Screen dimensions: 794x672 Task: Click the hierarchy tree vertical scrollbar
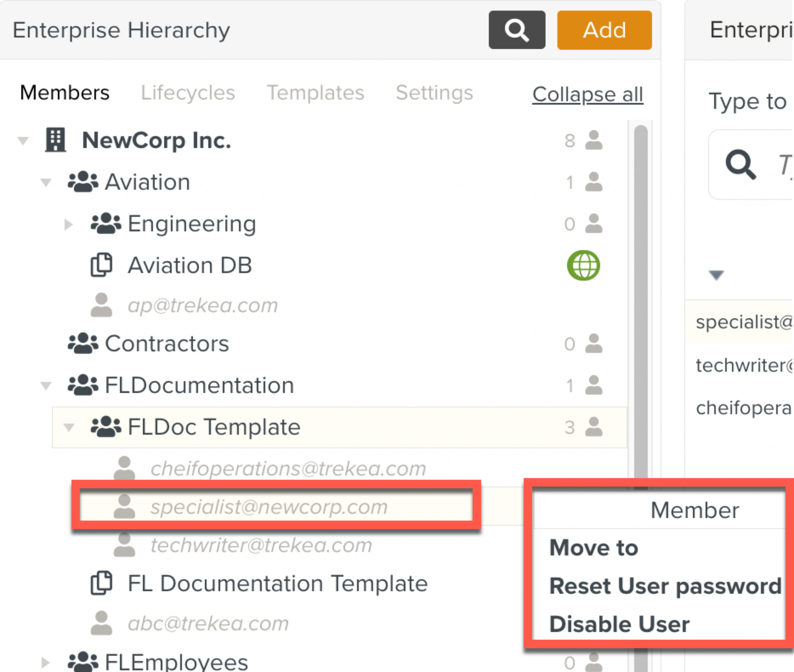pos(641,305)
